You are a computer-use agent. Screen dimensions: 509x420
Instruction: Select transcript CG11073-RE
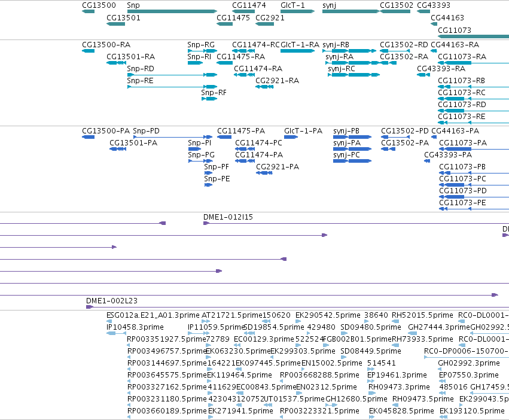[x=473, y=123]
